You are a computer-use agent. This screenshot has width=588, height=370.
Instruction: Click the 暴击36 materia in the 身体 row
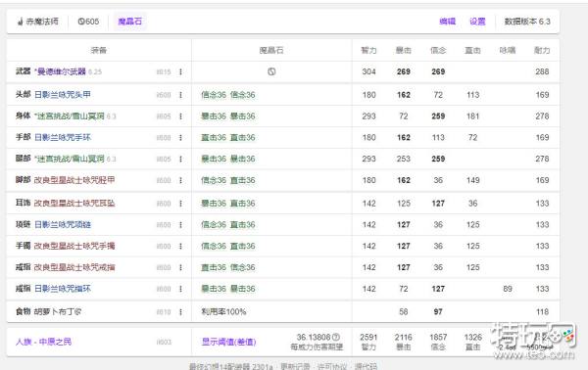(228, 116)
